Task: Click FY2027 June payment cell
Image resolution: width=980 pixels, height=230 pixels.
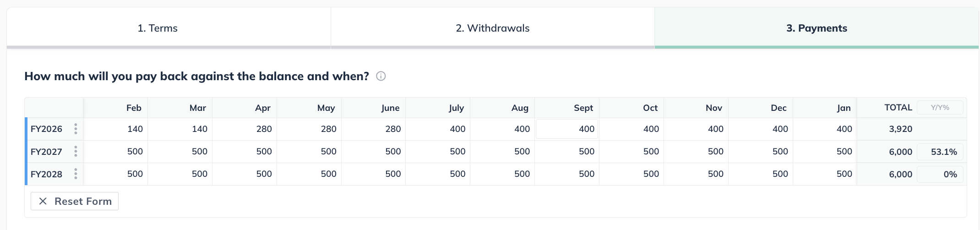Action: [374, 152]
